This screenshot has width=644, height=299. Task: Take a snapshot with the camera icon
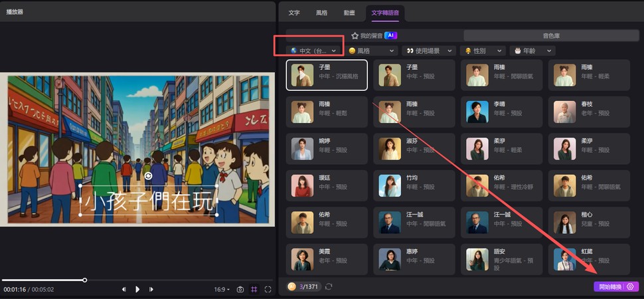point(240,290)
